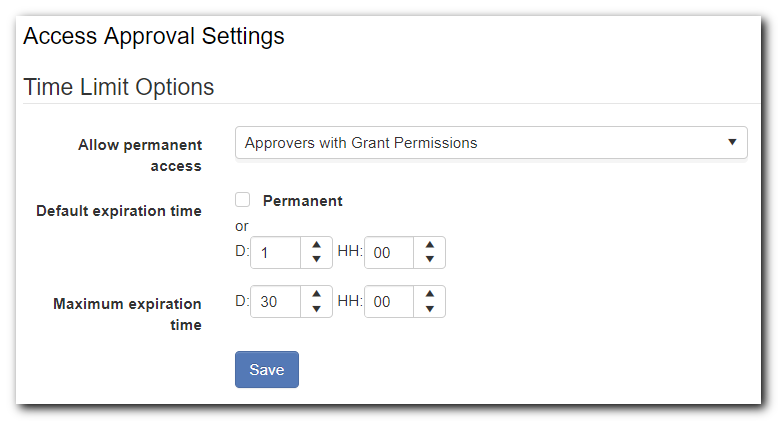
Task: Increase default expiration days with up arrow
Action: coord(316,245)
